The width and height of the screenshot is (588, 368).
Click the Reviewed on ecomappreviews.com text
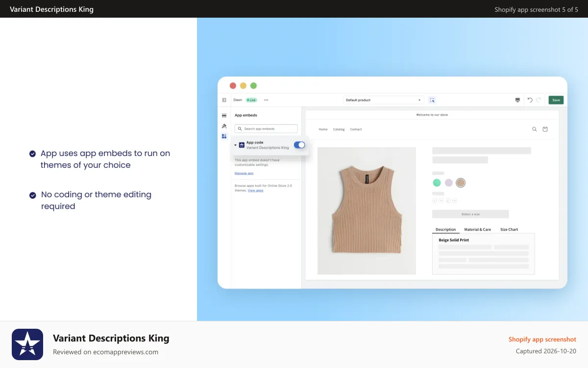point(105,352)
